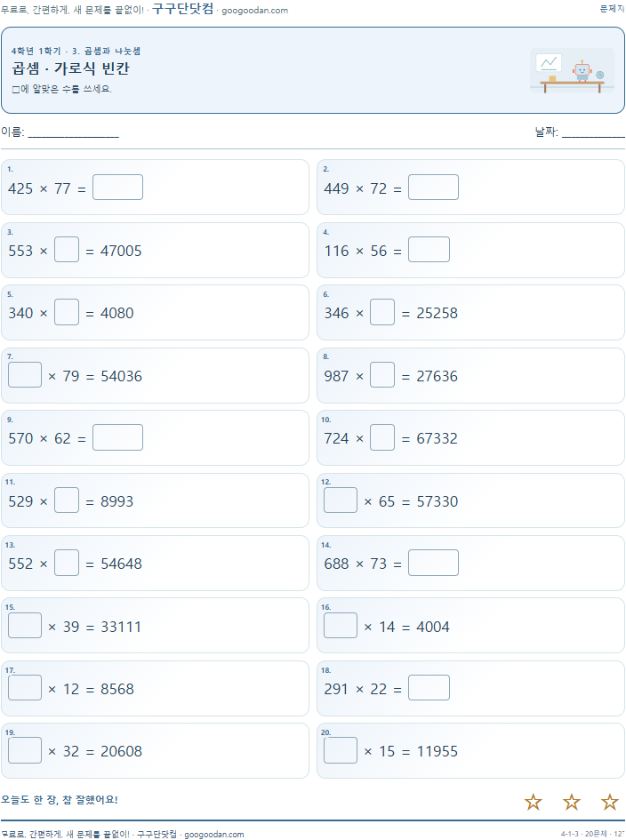This screenshot has width=626, height=840.
Task: Click the blank box in 346 × □ = 25258
Action: [x=382, y=312]
